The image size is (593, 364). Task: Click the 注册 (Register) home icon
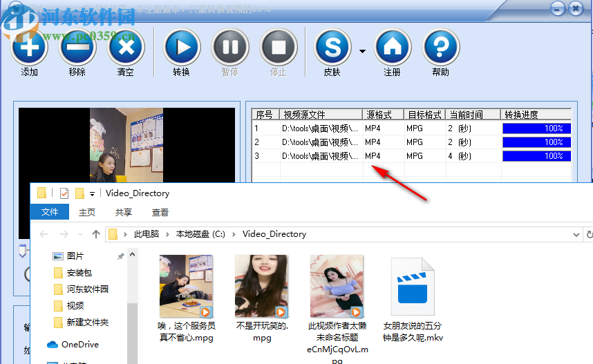point(393,48)
